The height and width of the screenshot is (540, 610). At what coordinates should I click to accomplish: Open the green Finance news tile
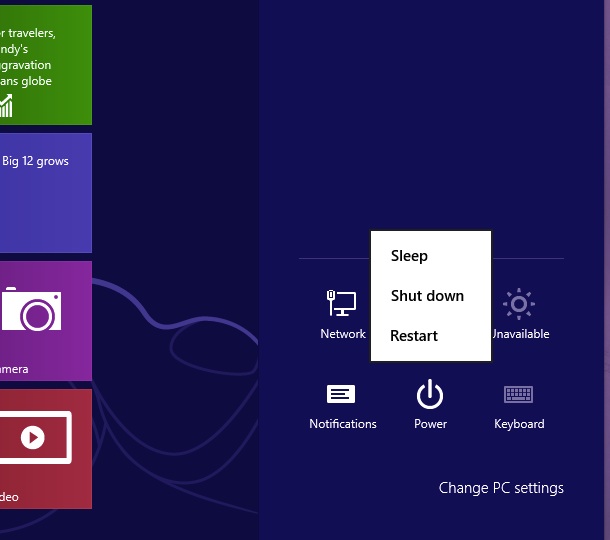pos(46,65)
